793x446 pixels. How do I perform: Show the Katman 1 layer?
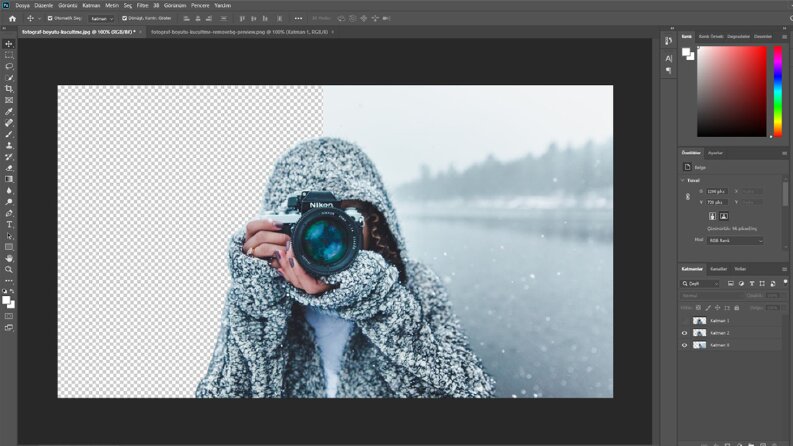(684, 321)
